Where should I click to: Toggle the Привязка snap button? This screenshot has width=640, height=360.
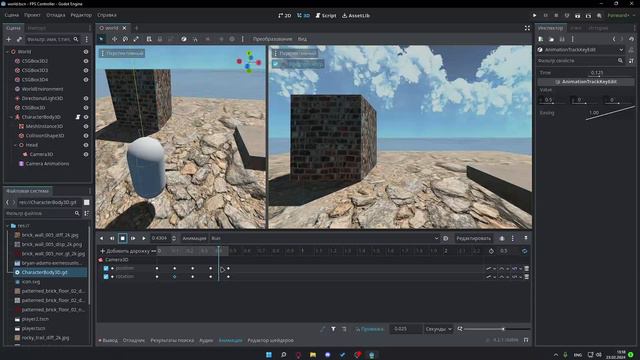coord(369,329)
